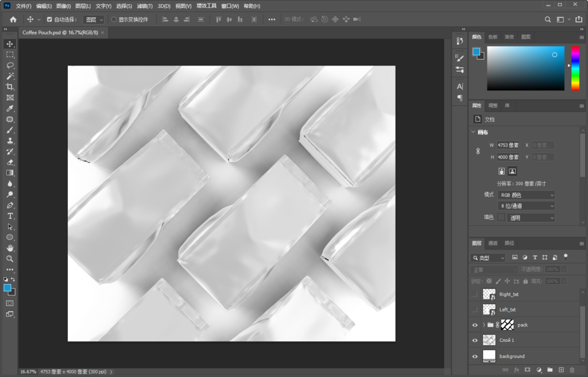This screenshot has height=377, width=588.
Task: Click the foreground color swatch in toolbar
Action: click(x=7, y=287)
